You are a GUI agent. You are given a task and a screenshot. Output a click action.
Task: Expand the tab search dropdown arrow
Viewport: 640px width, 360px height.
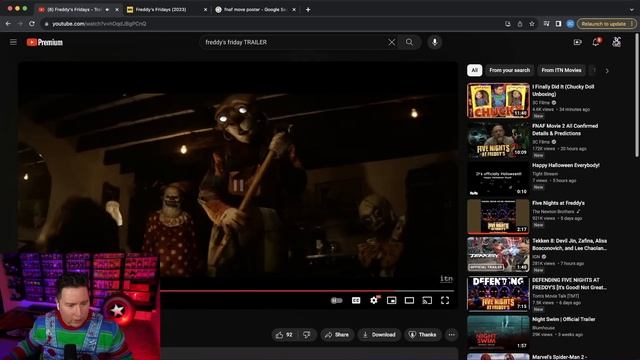pyautogui.click(x=631, y=9)
